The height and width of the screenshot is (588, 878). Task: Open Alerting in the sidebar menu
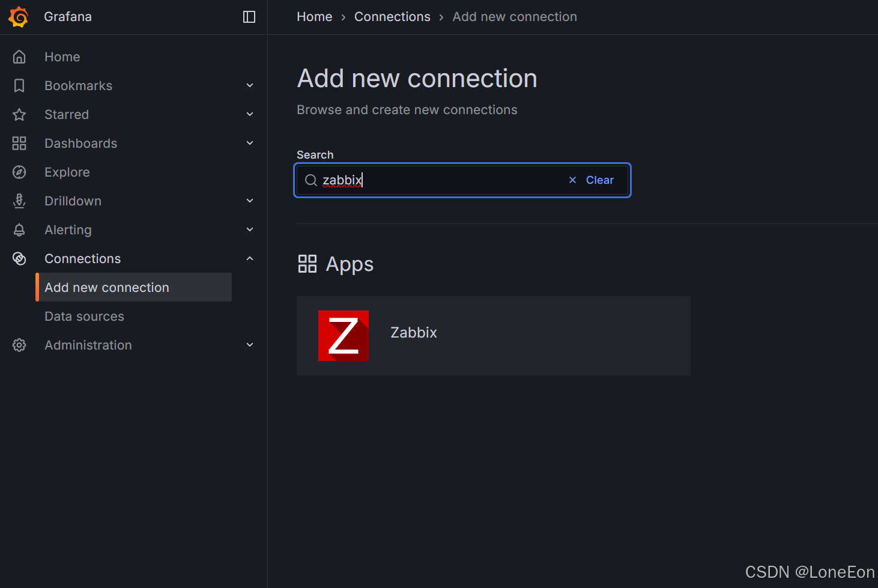tap(68, 230)
